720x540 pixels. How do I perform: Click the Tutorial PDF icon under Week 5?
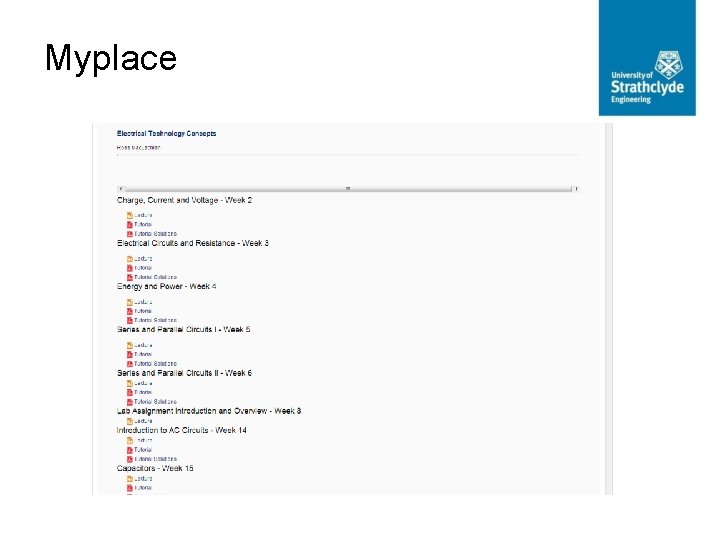(x=130, y=354)
